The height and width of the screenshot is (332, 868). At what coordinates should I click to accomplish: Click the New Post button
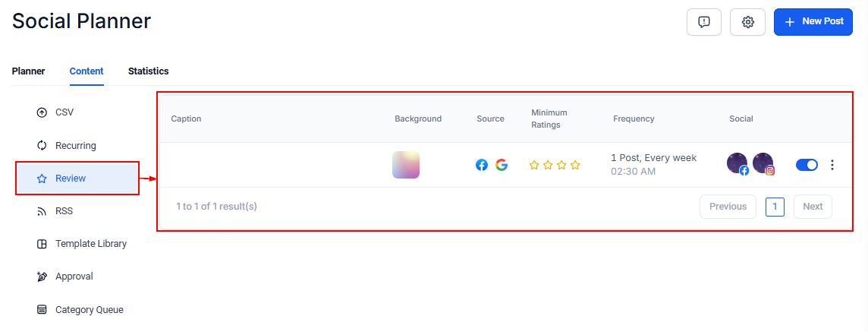coord(813,22)
